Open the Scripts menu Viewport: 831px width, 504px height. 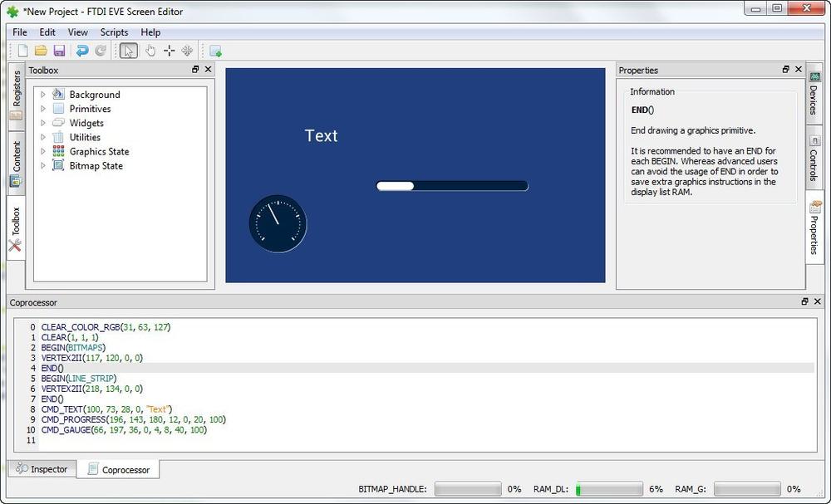click(x=114, y=32)
